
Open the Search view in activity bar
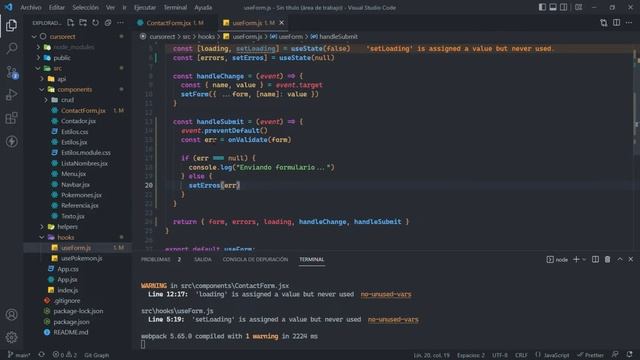click(11, 48)
